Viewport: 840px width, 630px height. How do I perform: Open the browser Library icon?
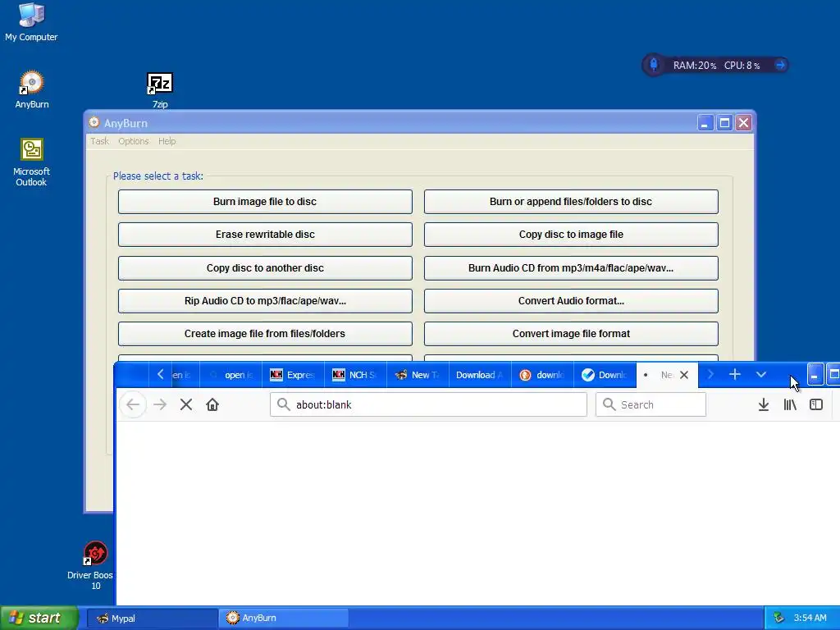tap(790, 404)
